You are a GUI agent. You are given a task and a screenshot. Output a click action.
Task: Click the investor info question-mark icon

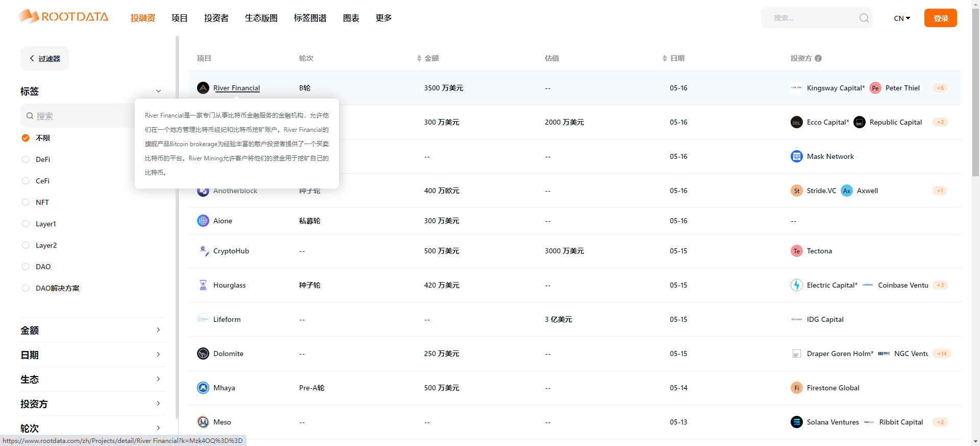point(818,58)
